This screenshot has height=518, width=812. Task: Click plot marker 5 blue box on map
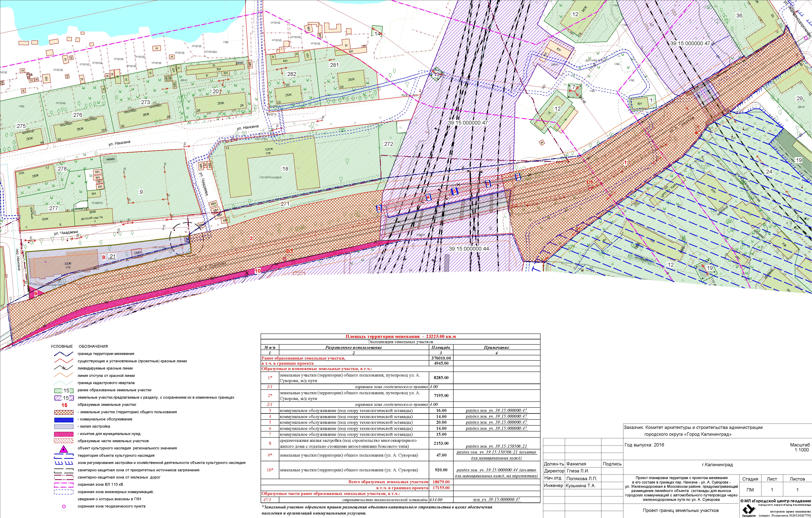(x=454, y=191)
